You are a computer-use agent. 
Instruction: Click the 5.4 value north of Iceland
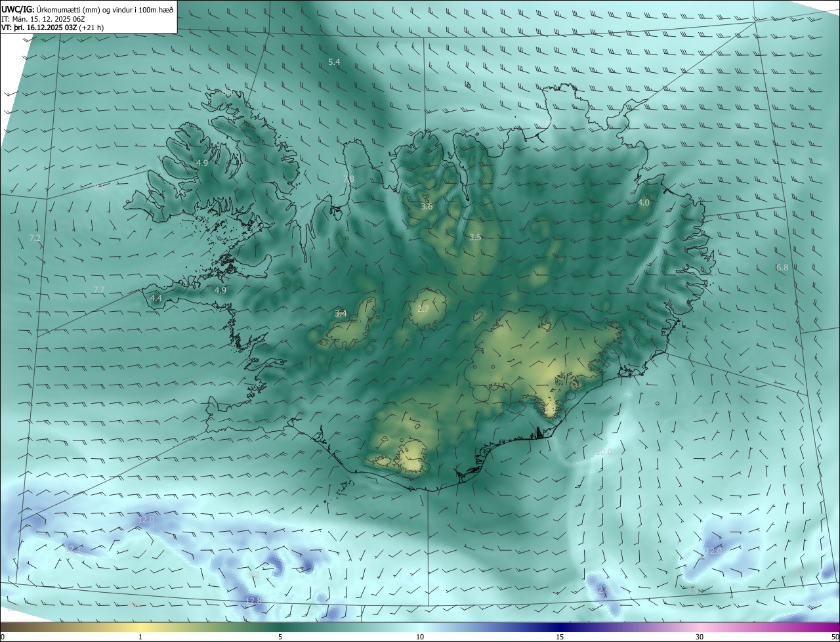pyautogui.click(x=334, y=62)
